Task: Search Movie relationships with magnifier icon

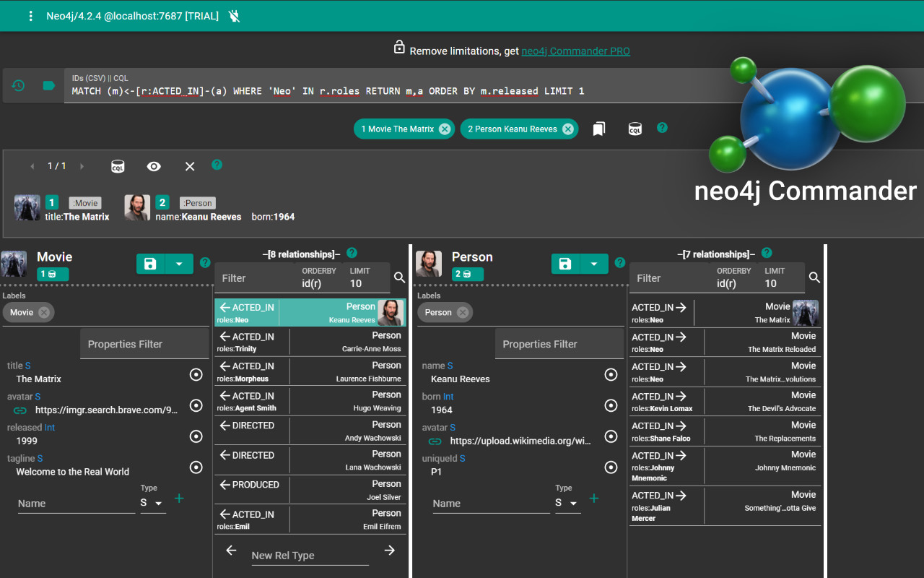Action: tap(399, 277)
